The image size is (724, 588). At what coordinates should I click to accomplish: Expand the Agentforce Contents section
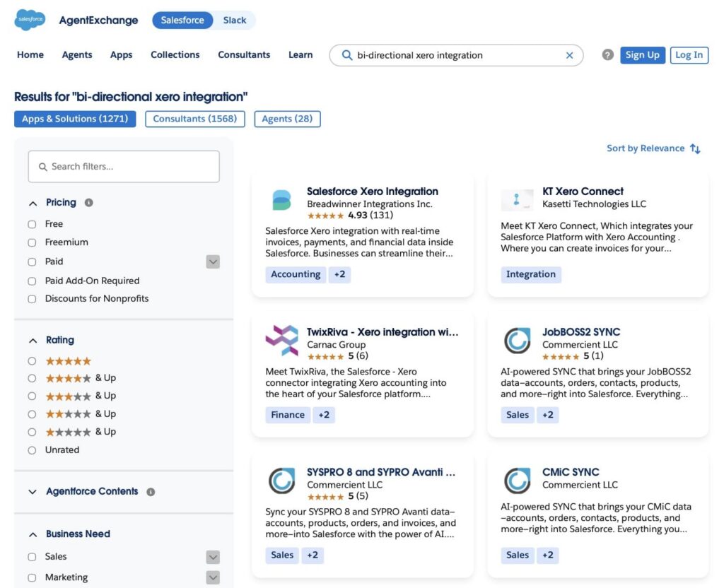click(x=33, y=492)
